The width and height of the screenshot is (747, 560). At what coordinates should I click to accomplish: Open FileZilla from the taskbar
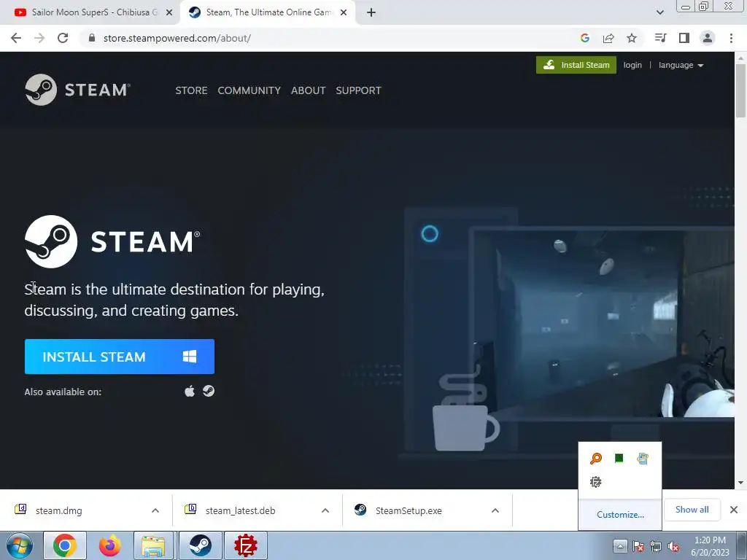[246, 545]
